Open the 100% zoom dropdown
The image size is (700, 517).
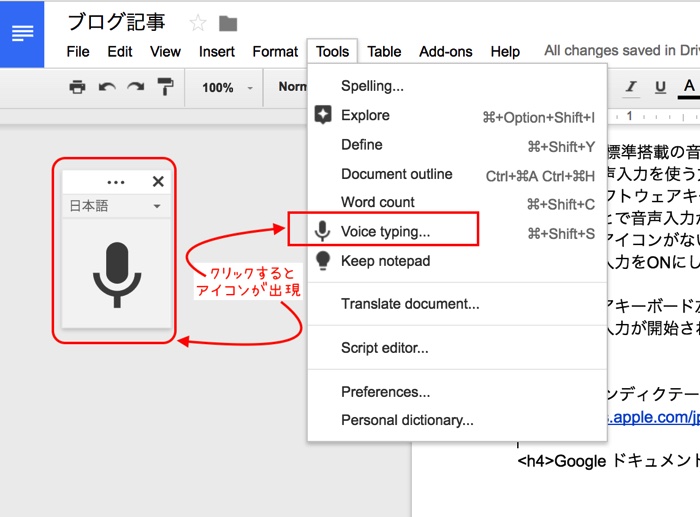pyautogui.click(x=226, y=88)
